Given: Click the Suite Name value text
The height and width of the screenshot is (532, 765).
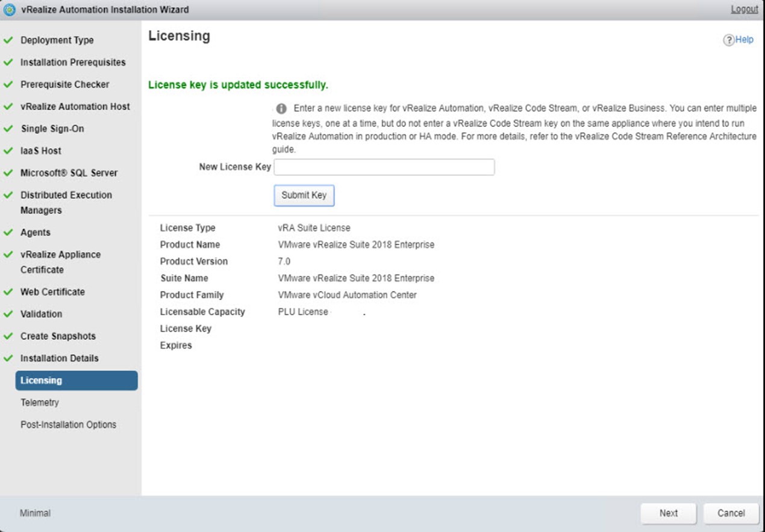Looking at the screenshot, I should [356, 279].
